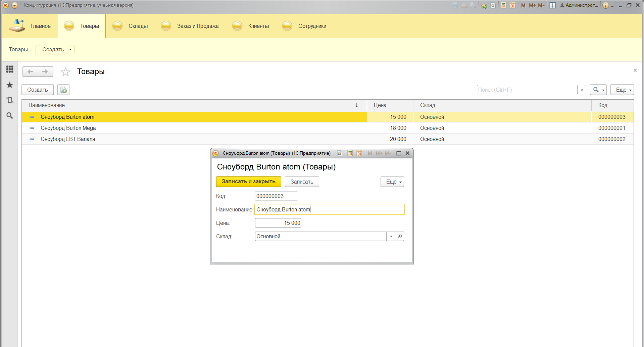This screenshot has width=644, height=347.
Task: Open the functions menu grid icon
Action: click(10, 69)
